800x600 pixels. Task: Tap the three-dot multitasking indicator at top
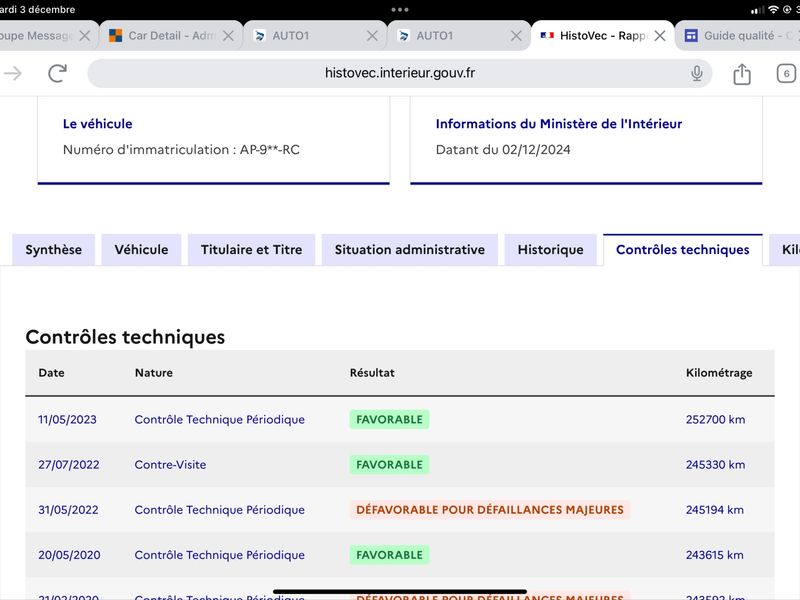click(x=400, y=10)
